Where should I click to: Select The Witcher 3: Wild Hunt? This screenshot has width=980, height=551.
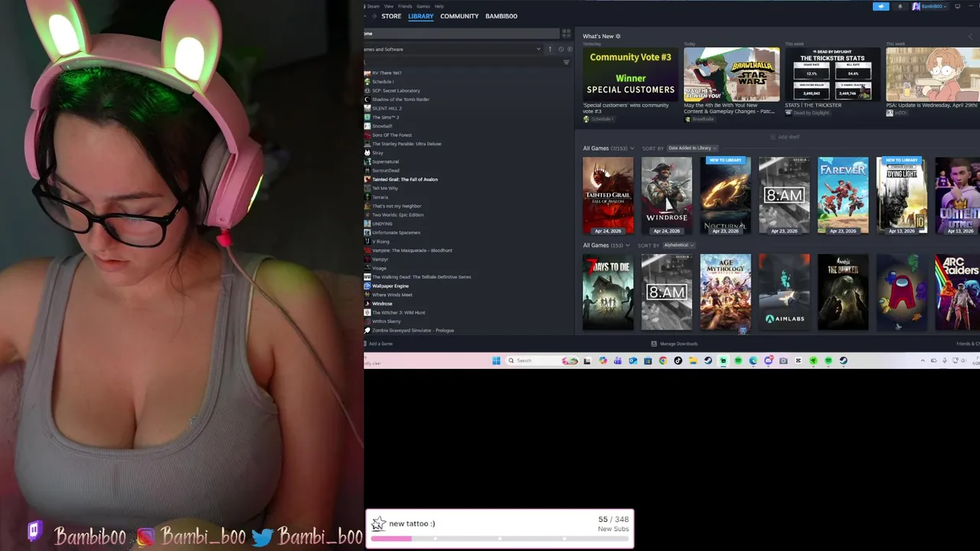(398, 313)
